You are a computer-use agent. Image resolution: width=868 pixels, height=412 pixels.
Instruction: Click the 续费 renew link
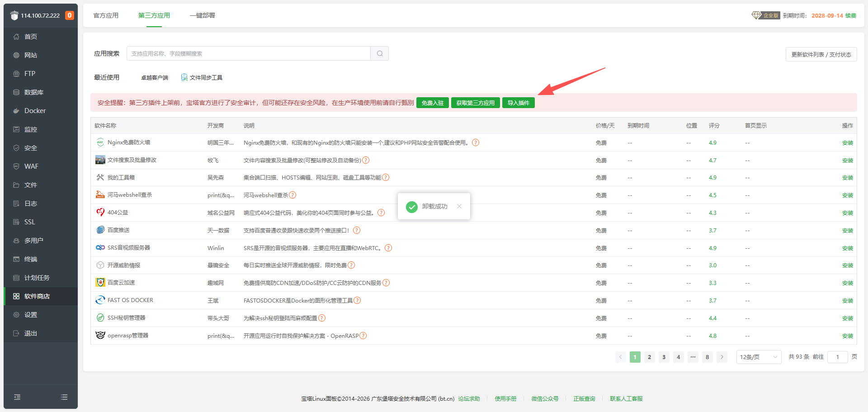851,15
